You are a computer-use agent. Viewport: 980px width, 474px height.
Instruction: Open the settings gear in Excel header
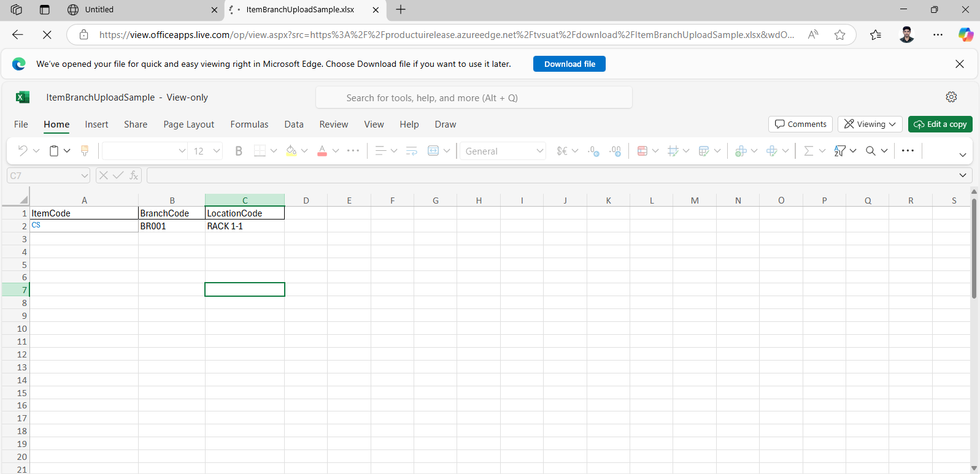click(951, 97)
